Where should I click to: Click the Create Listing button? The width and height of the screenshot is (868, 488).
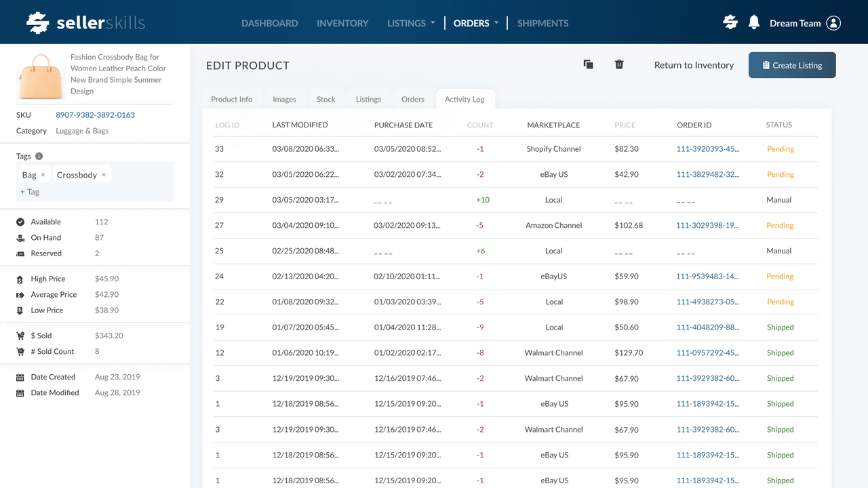(792, 65)
